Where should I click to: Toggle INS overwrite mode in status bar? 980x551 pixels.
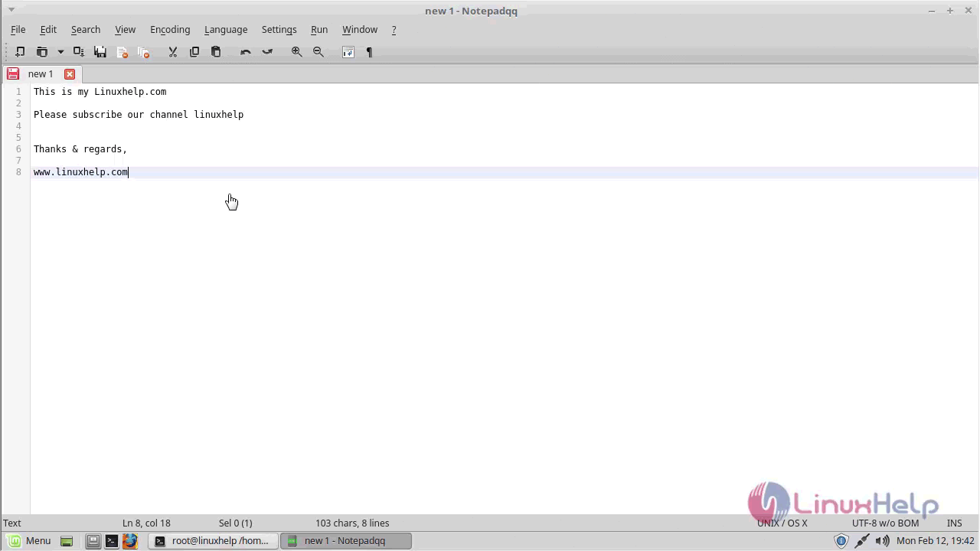pos(954,523)
